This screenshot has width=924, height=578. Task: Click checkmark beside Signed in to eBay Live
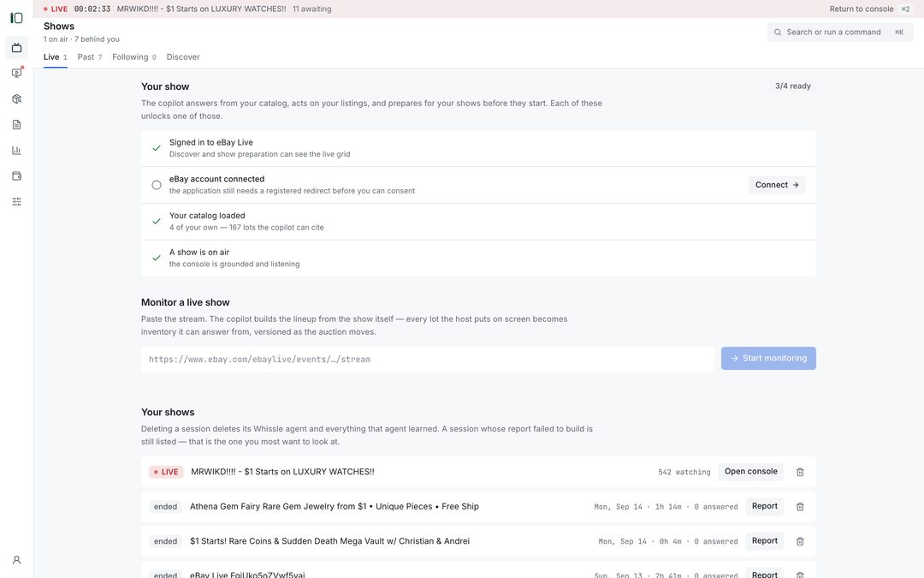coord(157,148)
